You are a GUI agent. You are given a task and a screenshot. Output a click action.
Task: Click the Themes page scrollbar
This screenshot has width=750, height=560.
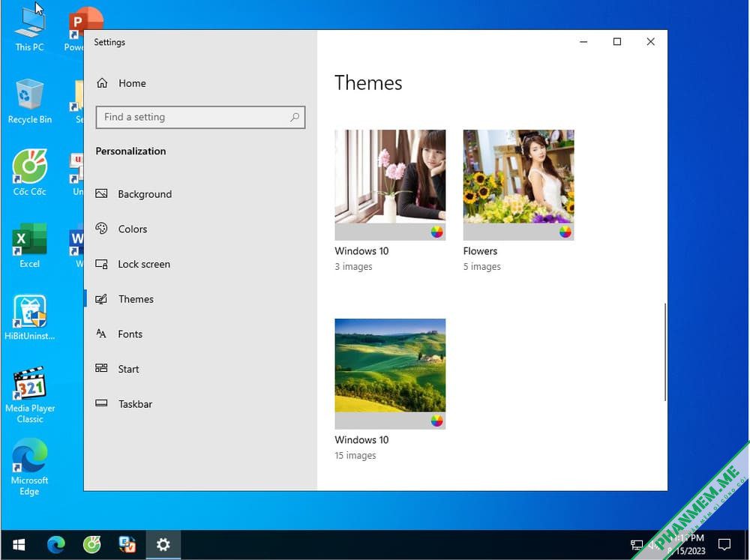click(x=664, y=352)
